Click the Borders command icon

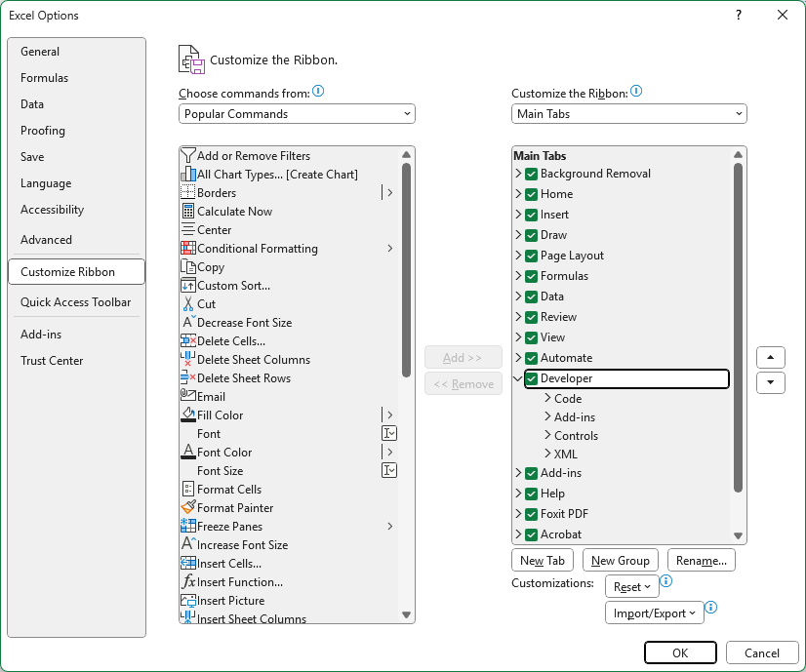tap(188, 193)
